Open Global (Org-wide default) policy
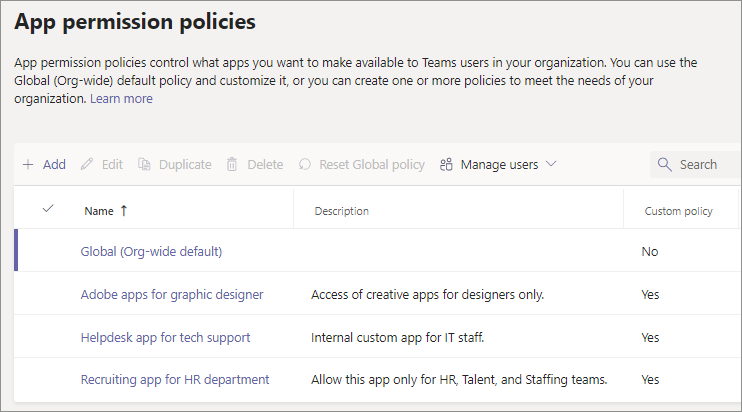Image resolution: width=742 pixels, height=412 pixels. click(151, 251)
